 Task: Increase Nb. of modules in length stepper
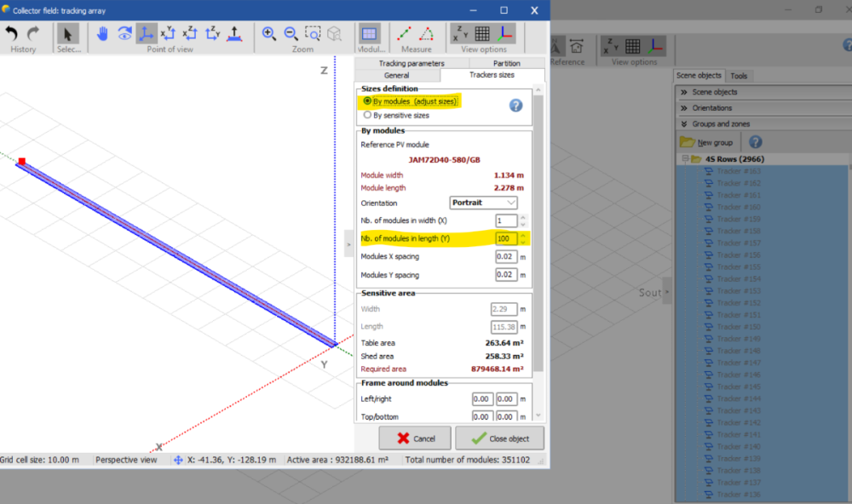point(523,234)
